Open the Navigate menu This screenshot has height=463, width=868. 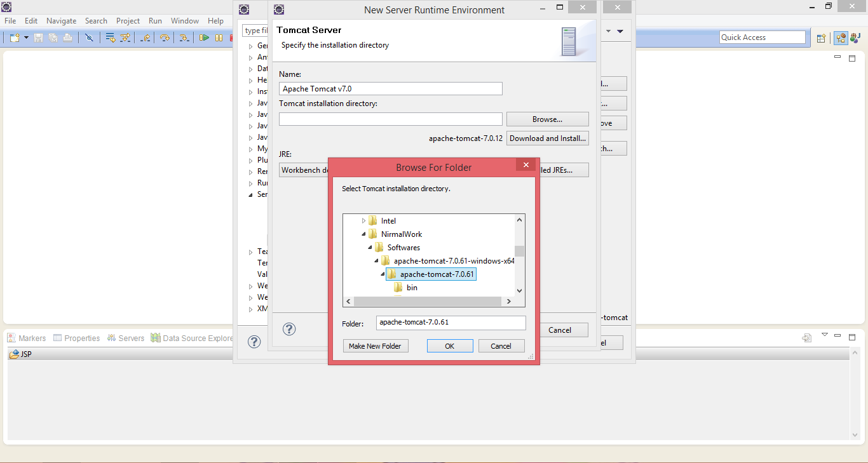tap(61, 21)
